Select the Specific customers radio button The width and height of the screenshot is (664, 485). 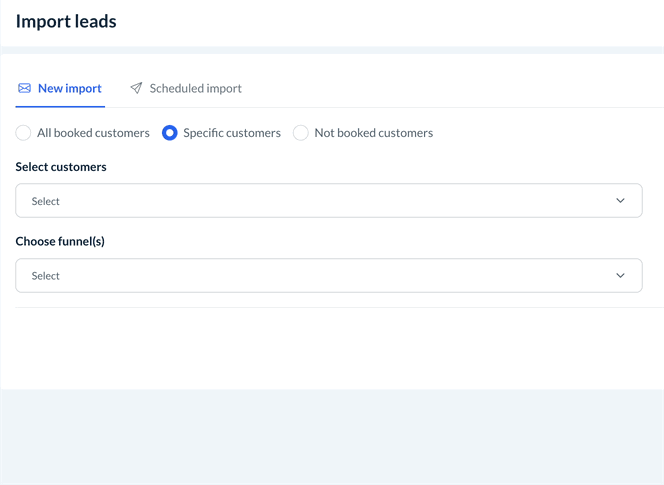(170, 133)
